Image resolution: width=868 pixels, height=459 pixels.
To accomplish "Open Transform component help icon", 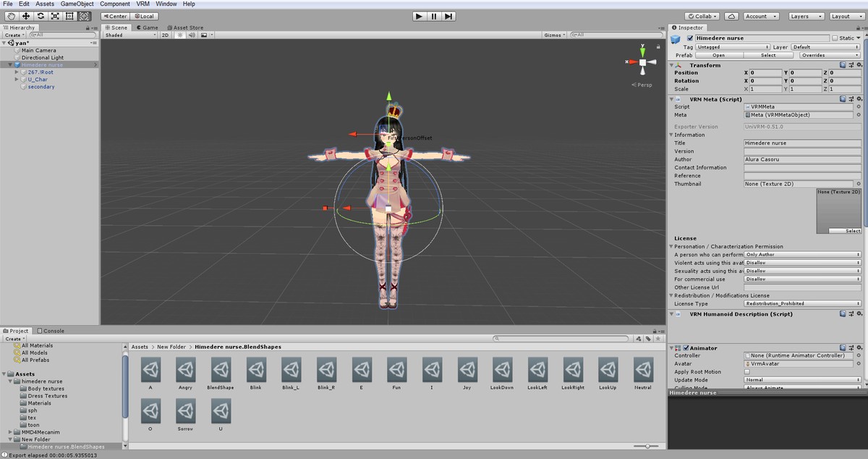I will coord(843,65).
